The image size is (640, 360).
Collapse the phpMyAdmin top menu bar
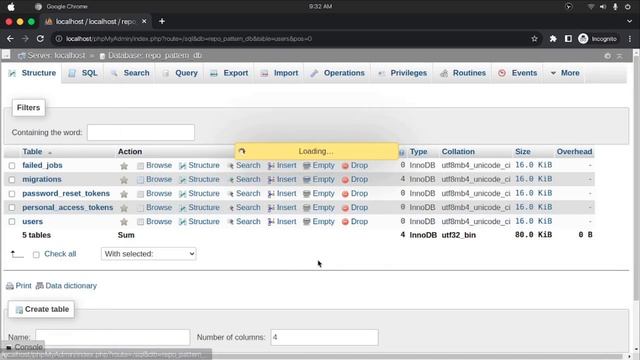tap(620, 56)
